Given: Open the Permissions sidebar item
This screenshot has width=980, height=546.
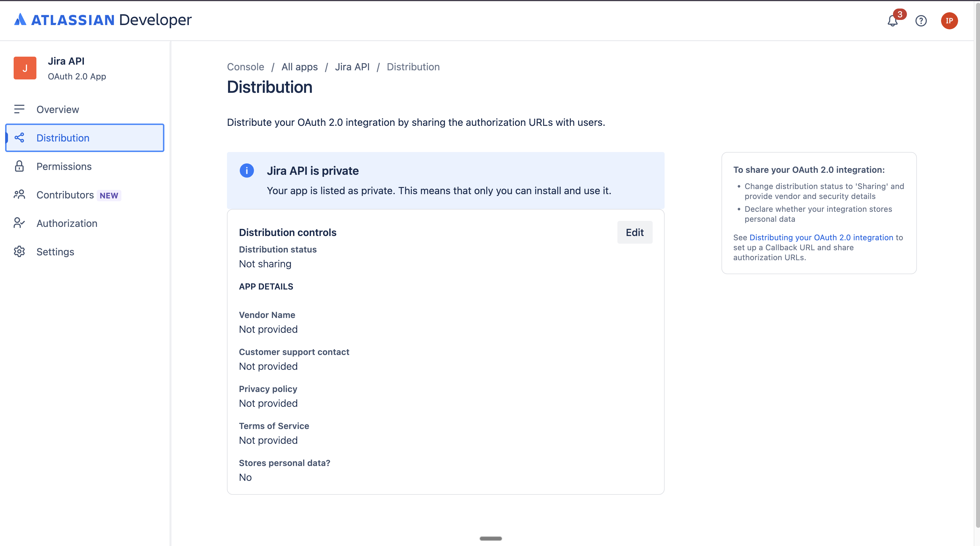Looking at the screenshot, I should pyautogui.click(x=64, y=166).
